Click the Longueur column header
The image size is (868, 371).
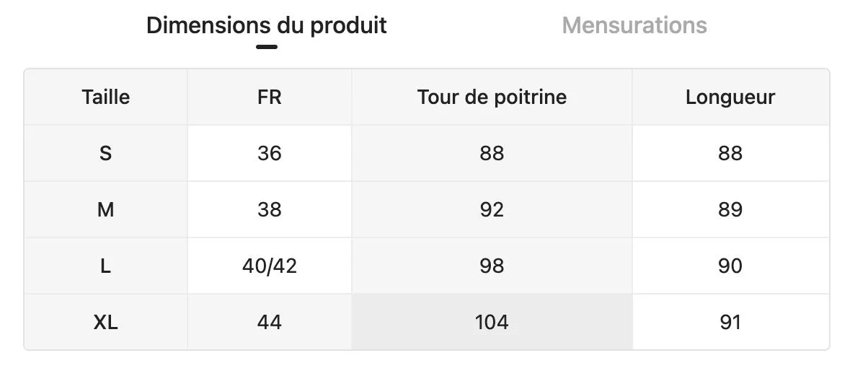point(730,97)
